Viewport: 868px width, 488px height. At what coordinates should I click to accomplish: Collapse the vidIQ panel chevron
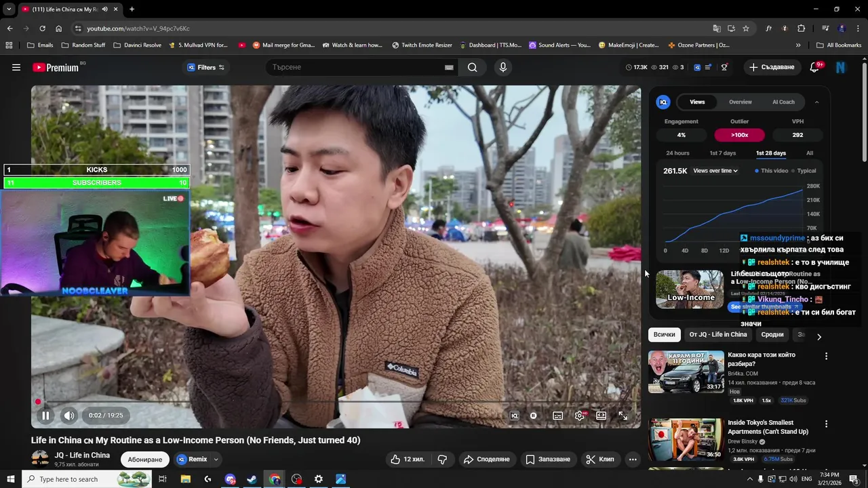816,102
